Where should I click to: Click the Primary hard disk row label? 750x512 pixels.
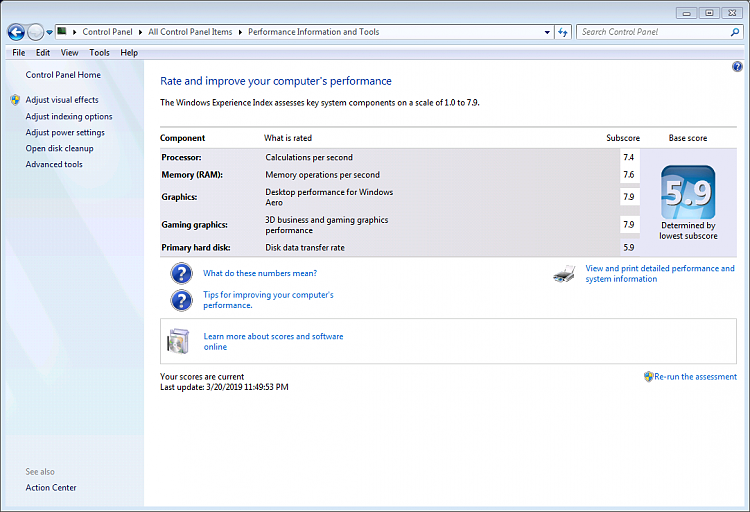196,247
